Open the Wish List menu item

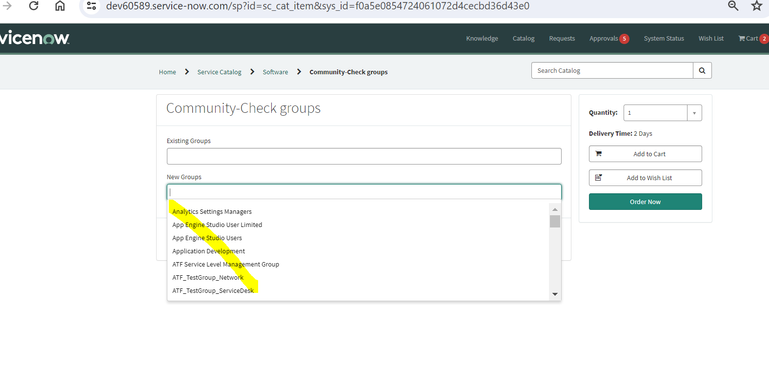[711, 39]
